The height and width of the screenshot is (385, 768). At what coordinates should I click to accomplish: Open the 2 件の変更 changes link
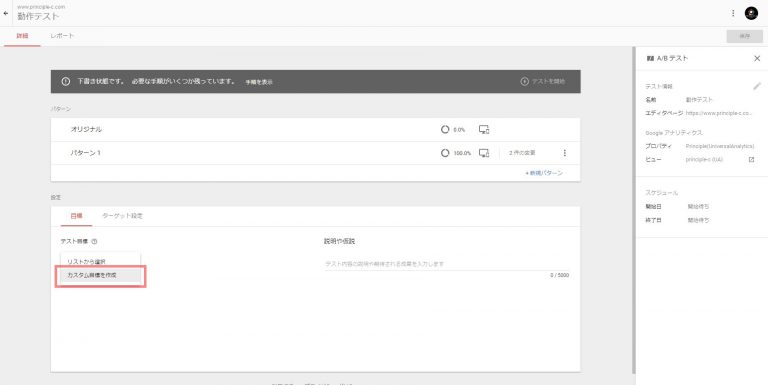pyautogui.click(x=522, y=153)
